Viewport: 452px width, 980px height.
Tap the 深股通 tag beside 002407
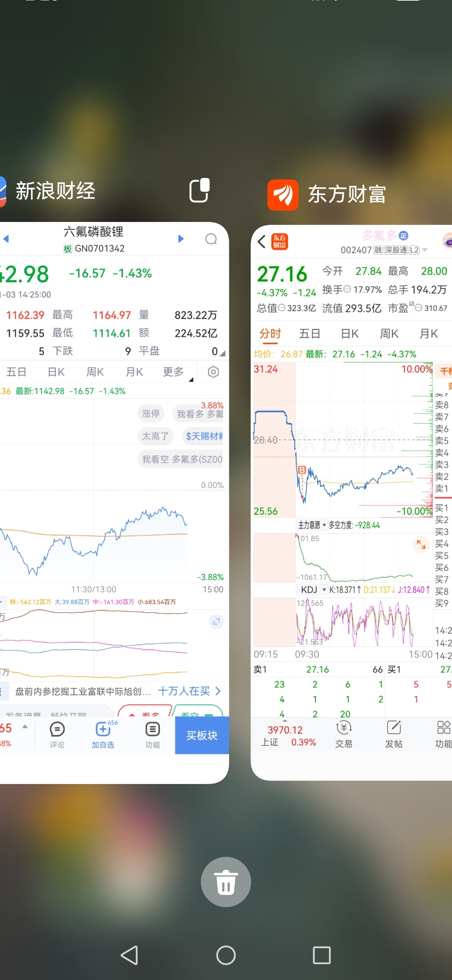pyautogui.click(x=396, y=250)
